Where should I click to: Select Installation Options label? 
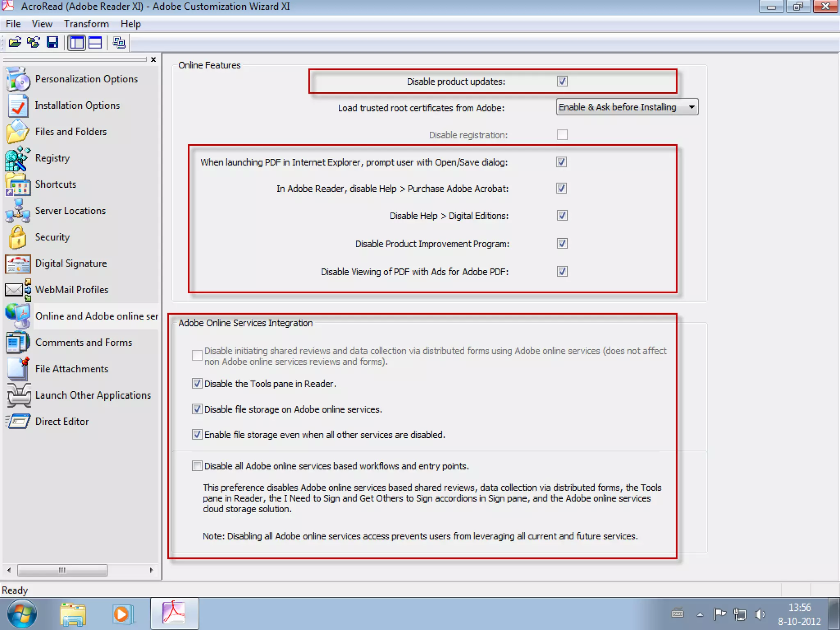(x=78, y=105)
